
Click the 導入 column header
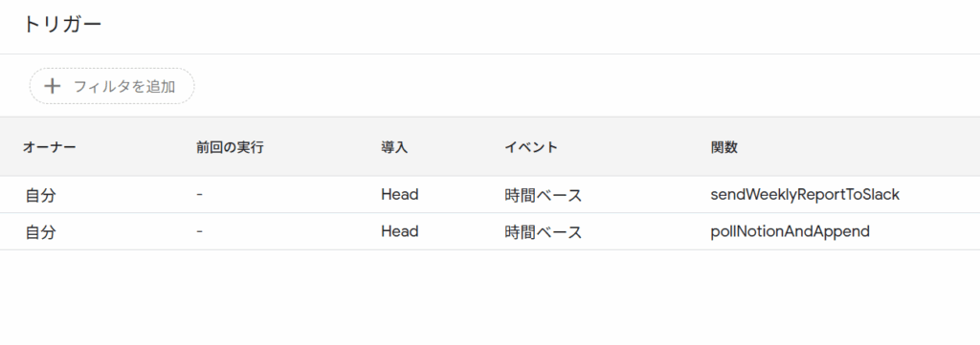394,147
